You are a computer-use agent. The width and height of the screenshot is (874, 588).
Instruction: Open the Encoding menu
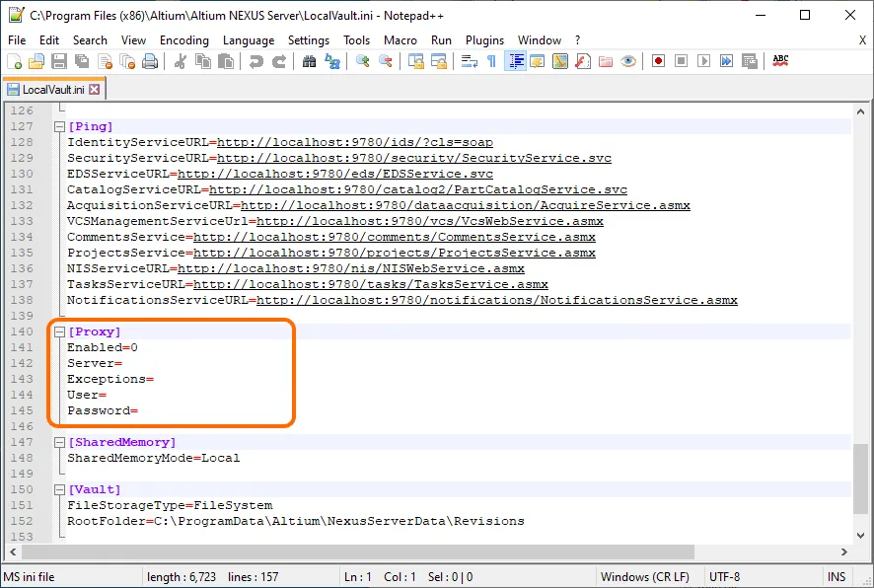tap(183, 40)
